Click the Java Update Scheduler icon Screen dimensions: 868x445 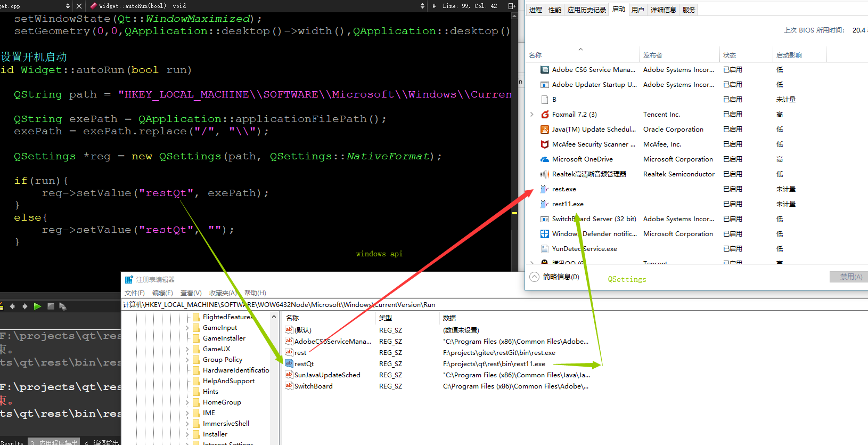[545, 130]
